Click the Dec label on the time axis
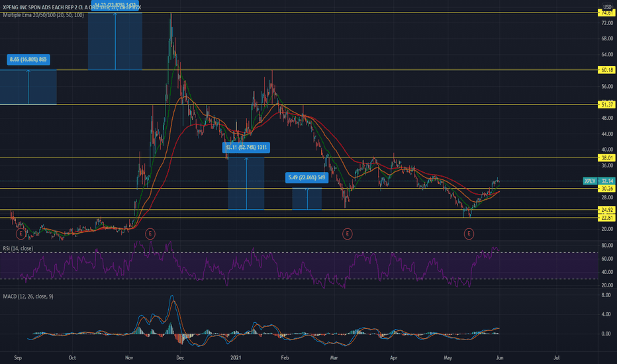Screen dimensions: 617x364 180,357
